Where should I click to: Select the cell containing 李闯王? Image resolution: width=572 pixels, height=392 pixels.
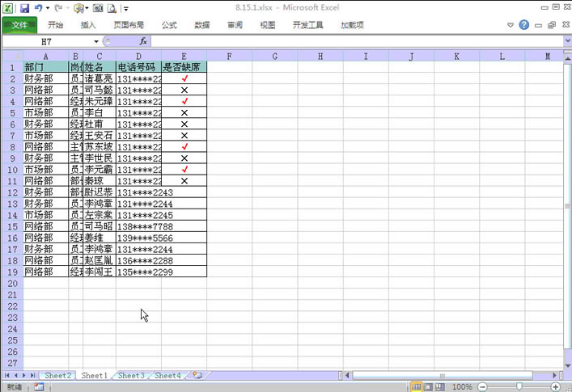pos(100,272)
